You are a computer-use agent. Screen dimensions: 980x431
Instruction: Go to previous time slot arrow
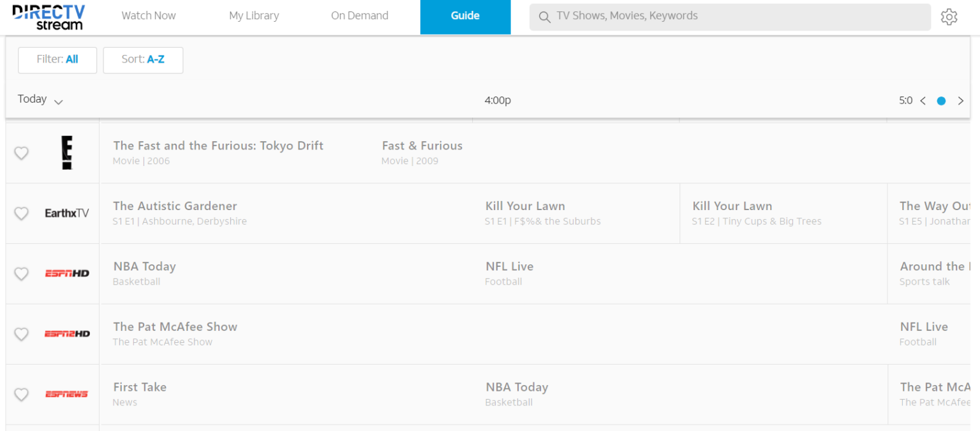(923, 101)
